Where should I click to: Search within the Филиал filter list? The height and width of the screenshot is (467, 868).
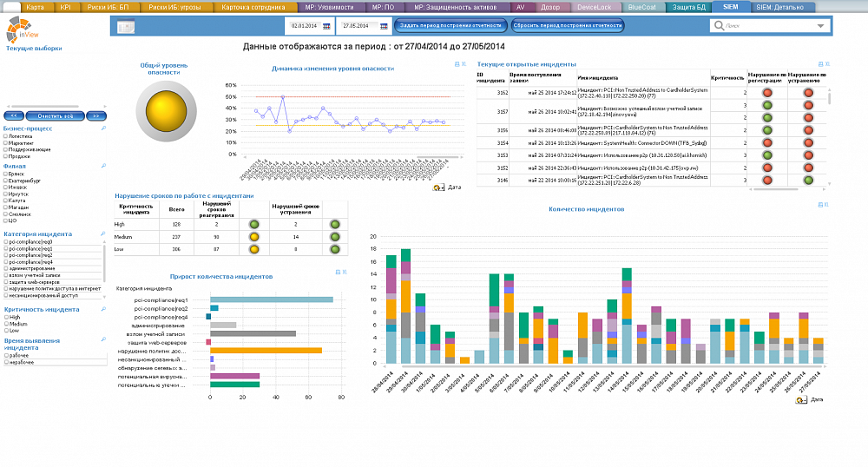pyautogui.click(x=103, y=166)
